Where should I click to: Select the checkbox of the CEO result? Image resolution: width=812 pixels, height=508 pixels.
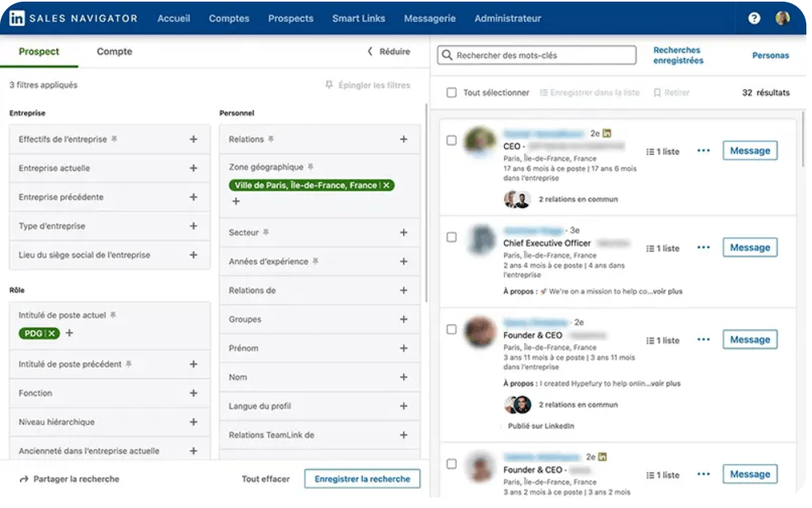point(452,140)
